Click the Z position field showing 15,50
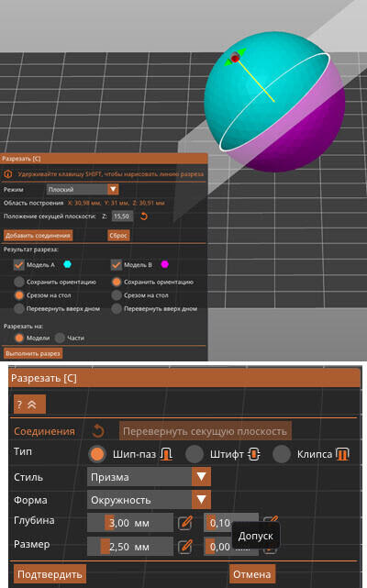This screenshot has width=367, height=588. click(x=122, y=216)
